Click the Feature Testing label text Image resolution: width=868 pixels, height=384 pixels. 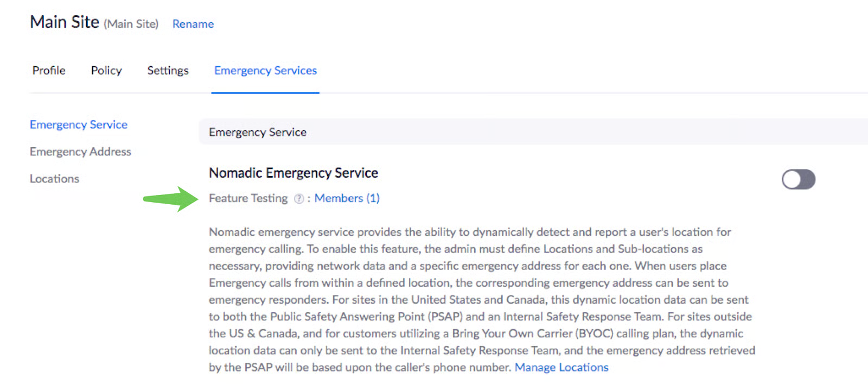tap(248, 198)
